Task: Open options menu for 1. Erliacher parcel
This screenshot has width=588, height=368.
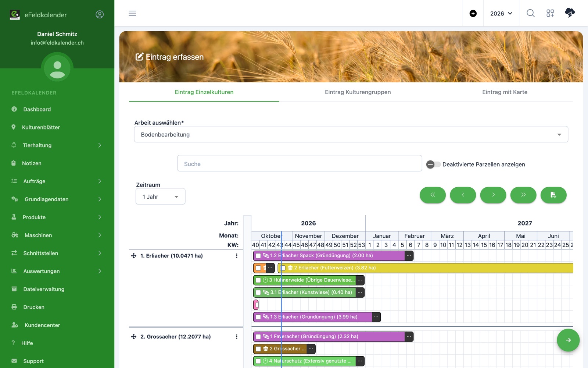Action: click(x=236, y=256)
